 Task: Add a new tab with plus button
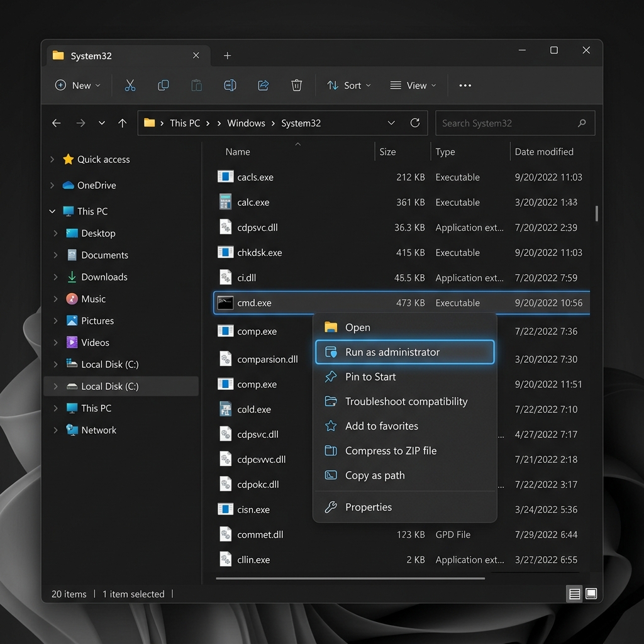pos(227,55)
